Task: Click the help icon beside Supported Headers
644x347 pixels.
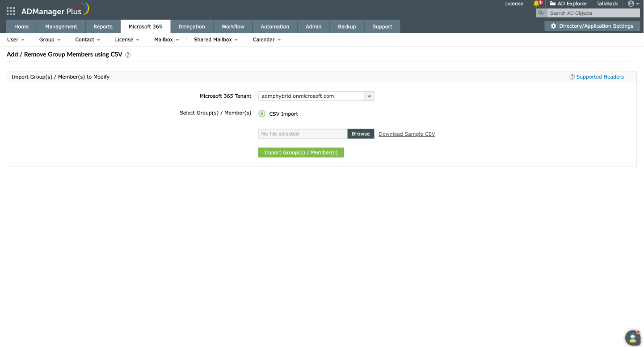Action: (x=572, y=77)
